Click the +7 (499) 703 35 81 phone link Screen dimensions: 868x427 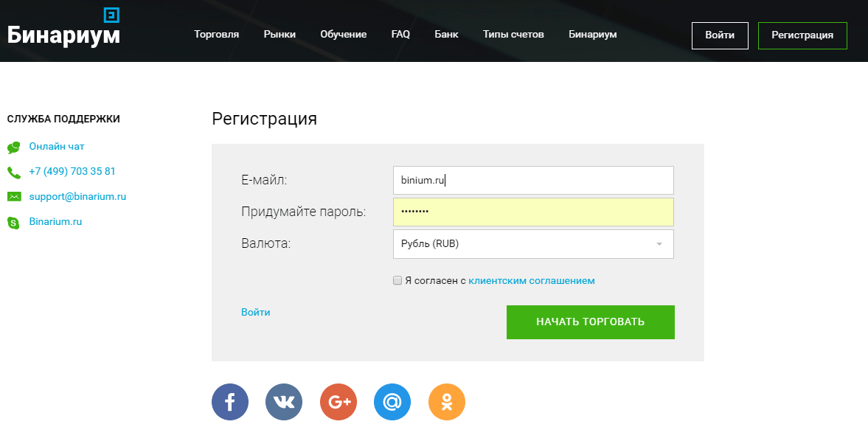(72, 172)
